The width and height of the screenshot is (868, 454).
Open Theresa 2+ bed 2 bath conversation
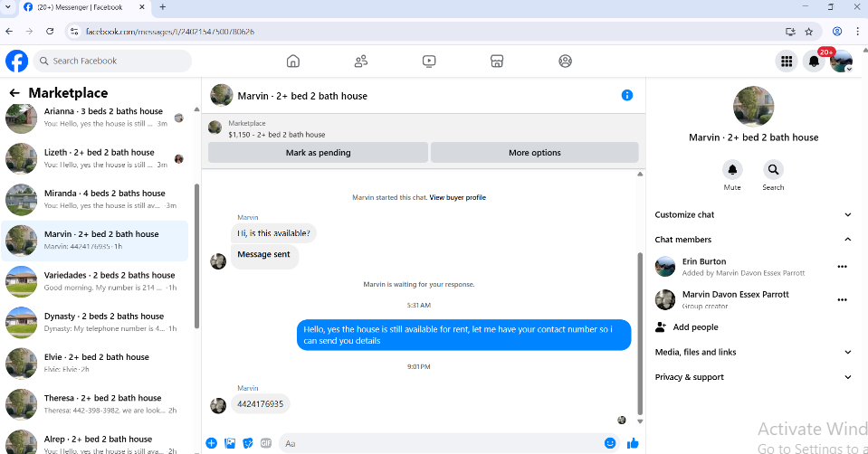95,404
